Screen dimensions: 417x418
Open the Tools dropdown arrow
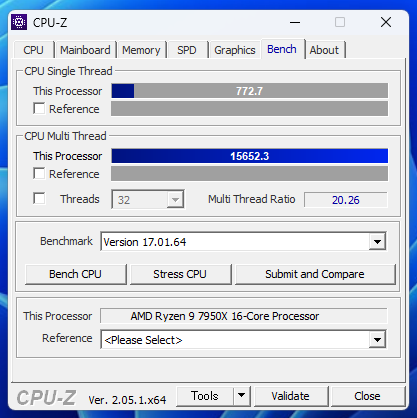pos(242,396)
